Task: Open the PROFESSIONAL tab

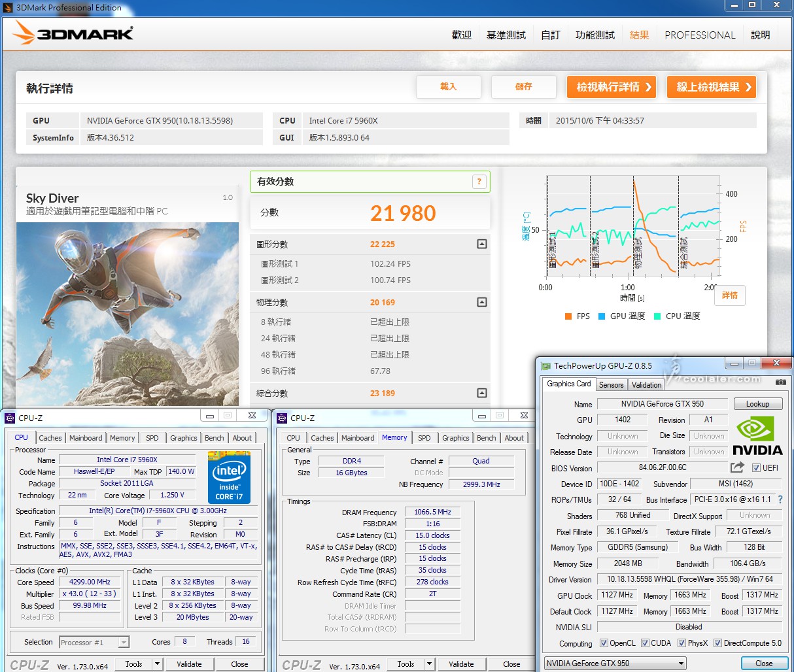Action: (x=700, y=35)
